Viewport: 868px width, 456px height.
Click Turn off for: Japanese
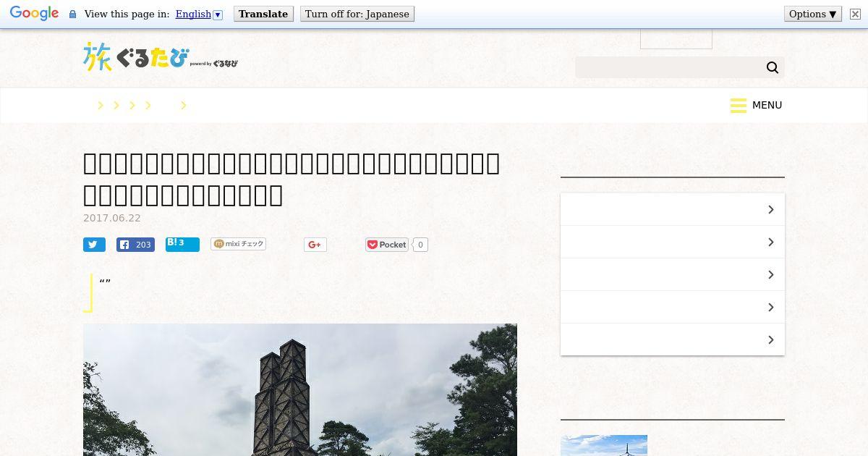point(357,14)
